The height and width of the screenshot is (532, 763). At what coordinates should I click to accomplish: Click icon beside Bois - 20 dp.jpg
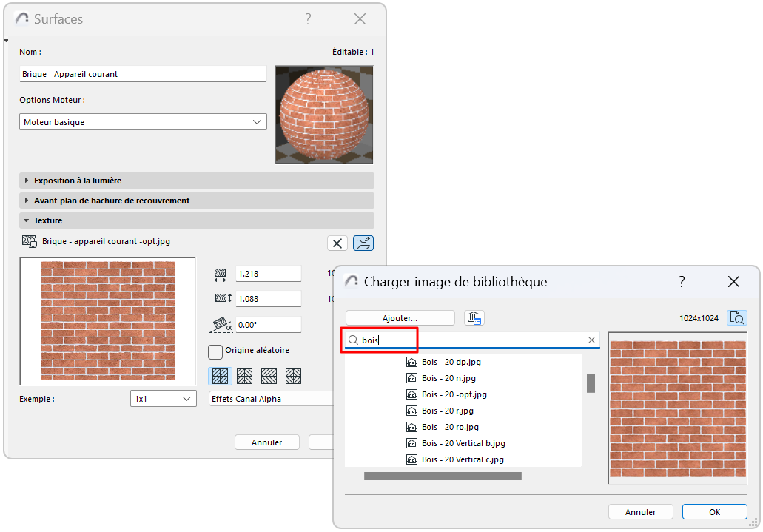(411, 362)
